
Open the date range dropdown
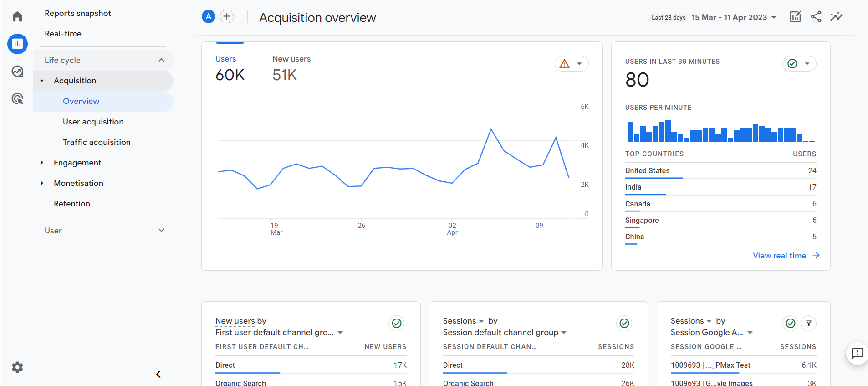pyautogui.click(x=734, y=17)
